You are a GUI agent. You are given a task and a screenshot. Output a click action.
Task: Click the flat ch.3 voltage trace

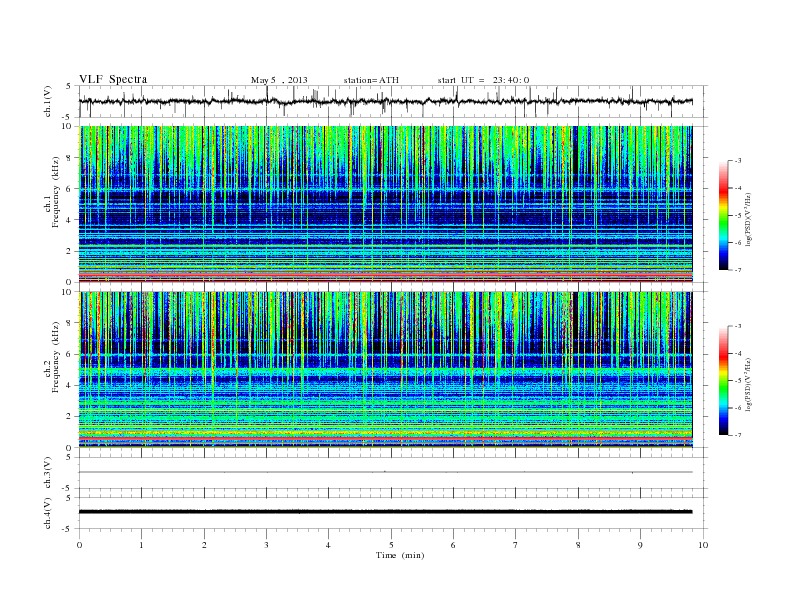click(386, 472)
